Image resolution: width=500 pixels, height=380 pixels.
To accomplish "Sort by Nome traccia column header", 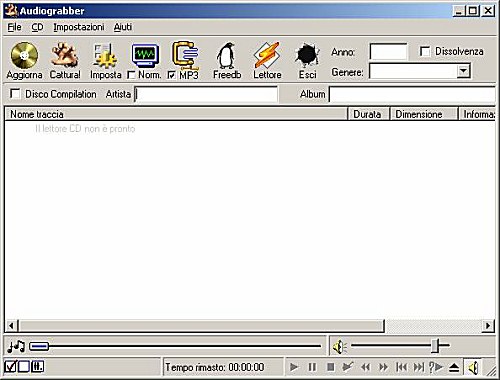I will [176, 114].
